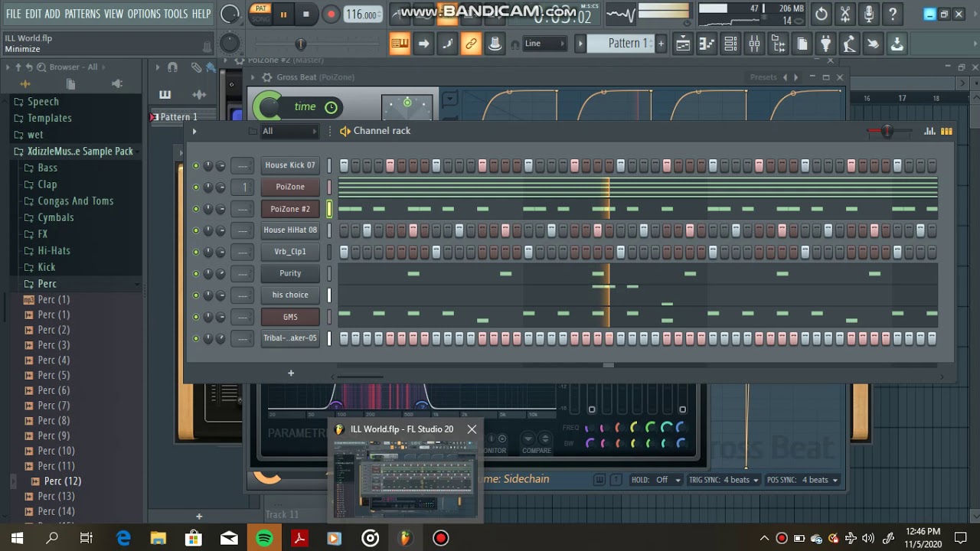Screen dimensions: 980x551
Task: Open the Playlist view from the toolbar
Action: [x=683, y=44]
